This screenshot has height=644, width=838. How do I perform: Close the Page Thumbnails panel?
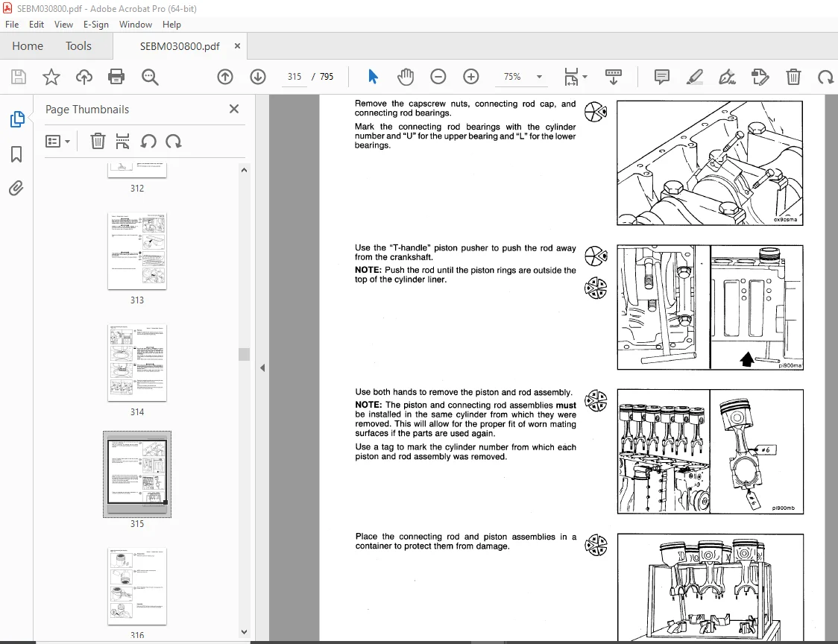tap(234, 109)
